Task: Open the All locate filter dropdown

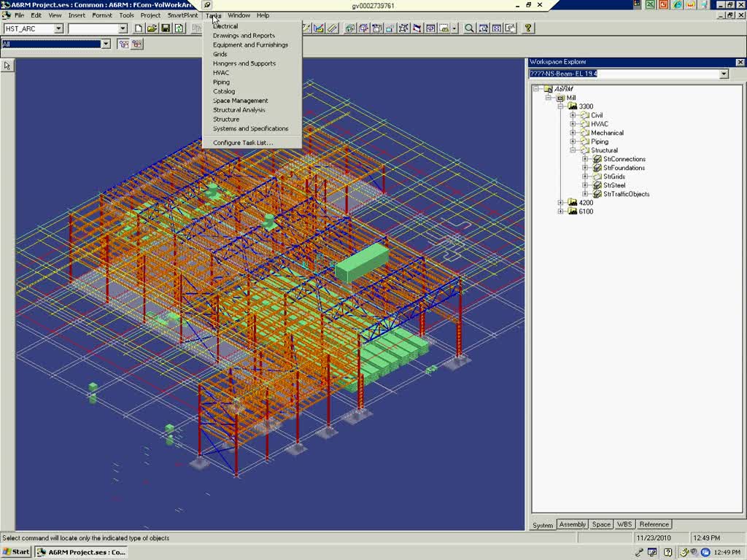Action: click(x=106, y=44)
